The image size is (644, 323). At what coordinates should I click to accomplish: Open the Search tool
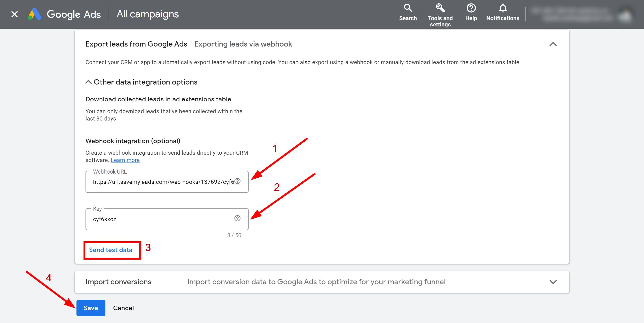point(407,9)
